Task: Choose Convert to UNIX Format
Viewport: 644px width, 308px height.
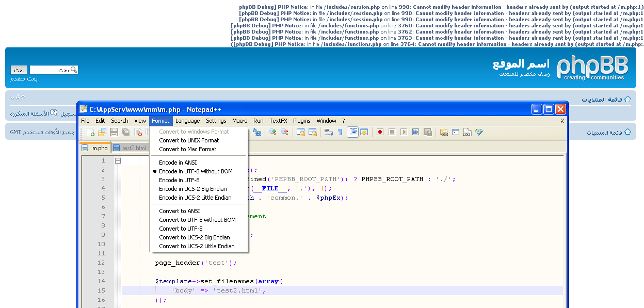Action: [x=189, y=140]
